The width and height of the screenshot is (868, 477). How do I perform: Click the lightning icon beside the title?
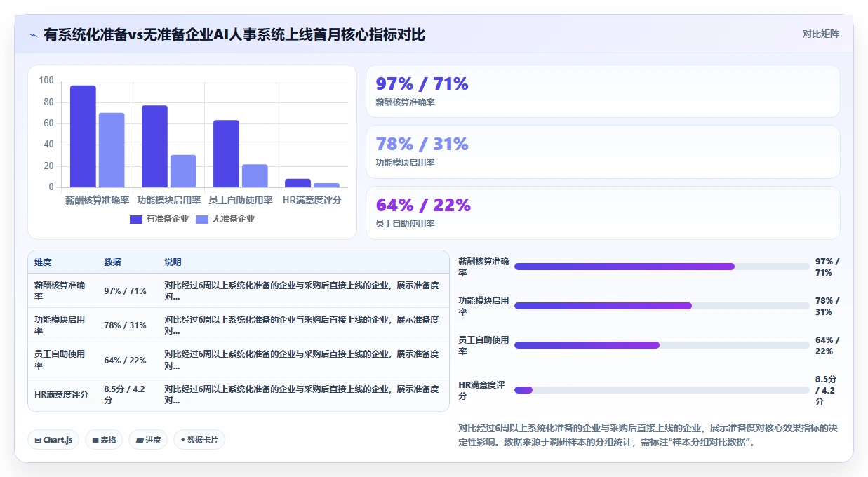[33, 34]
